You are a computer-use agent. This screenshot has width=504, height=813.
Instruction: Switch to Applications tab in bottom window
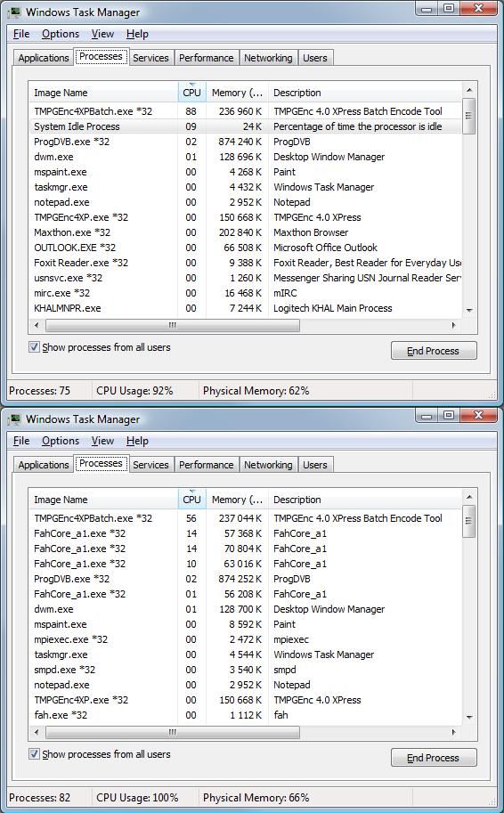coord(44,465)
